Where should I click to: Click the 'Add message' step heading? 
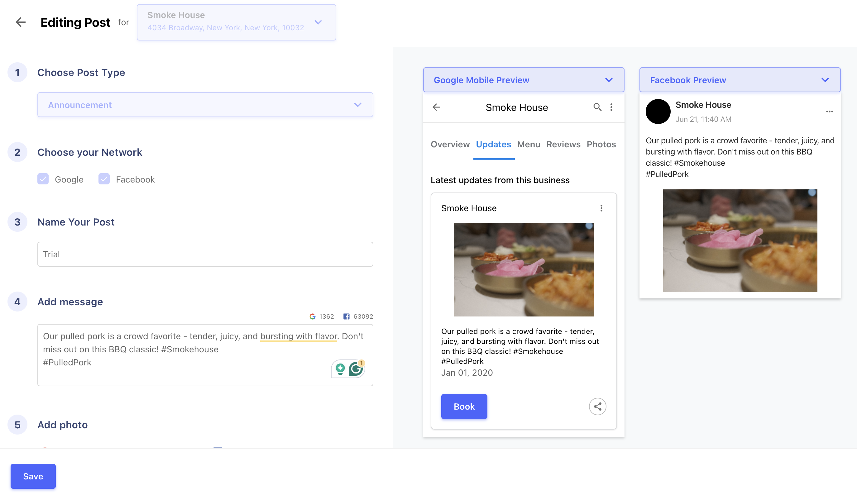[70, 302]
